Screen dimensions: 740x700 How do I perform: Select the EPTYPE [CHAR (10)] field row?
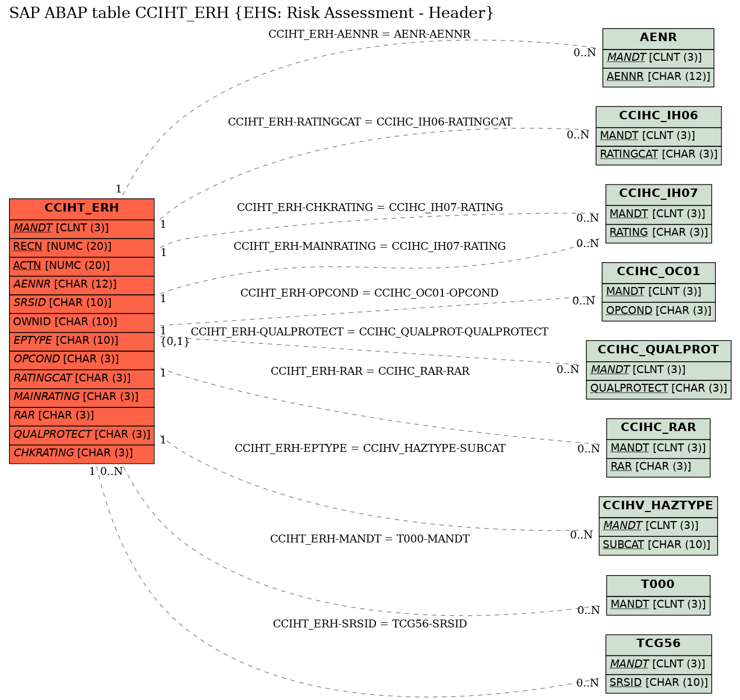click(x=82, y=340)
